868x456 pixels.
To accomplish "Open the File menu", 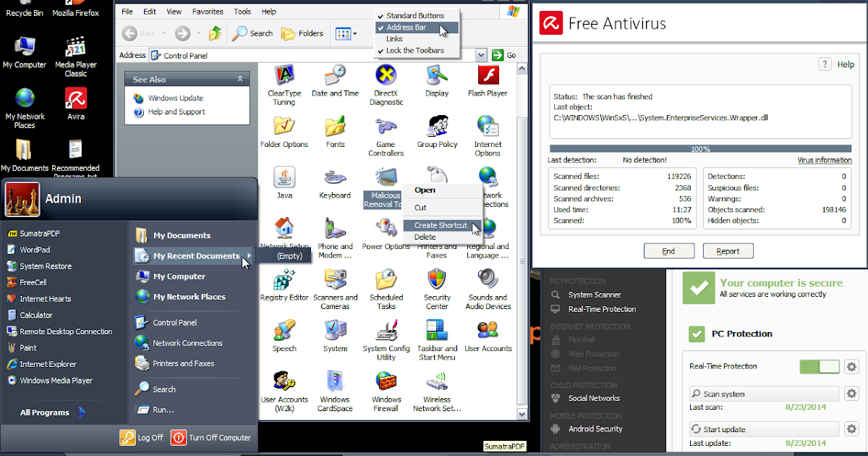I will [127, 12].
